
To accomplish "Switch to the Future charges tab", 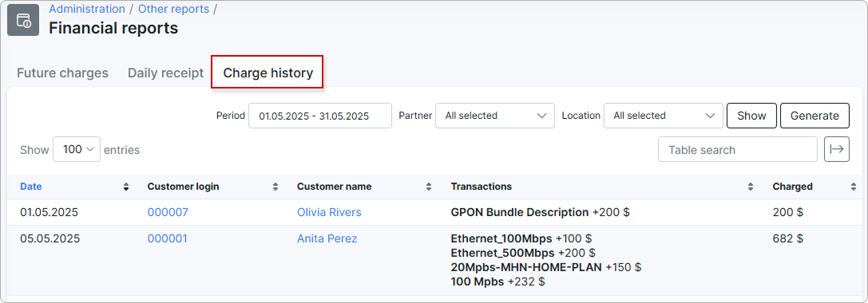I will 62,73.
